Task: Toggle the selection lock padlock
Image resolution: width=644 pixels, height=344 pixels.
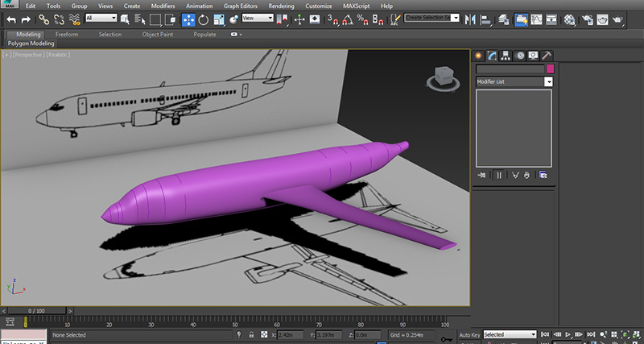Action: 251,334
